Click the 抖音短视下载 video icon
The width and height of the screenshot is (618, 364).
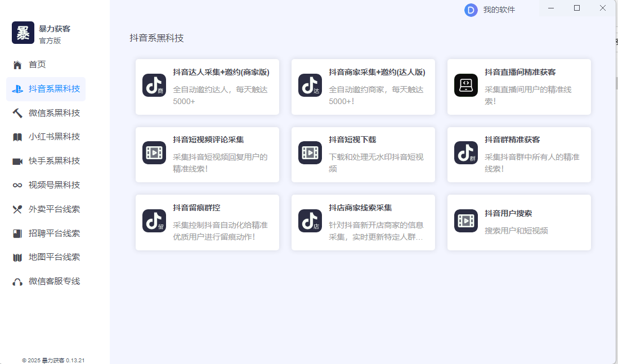click(x=310, y=153)
